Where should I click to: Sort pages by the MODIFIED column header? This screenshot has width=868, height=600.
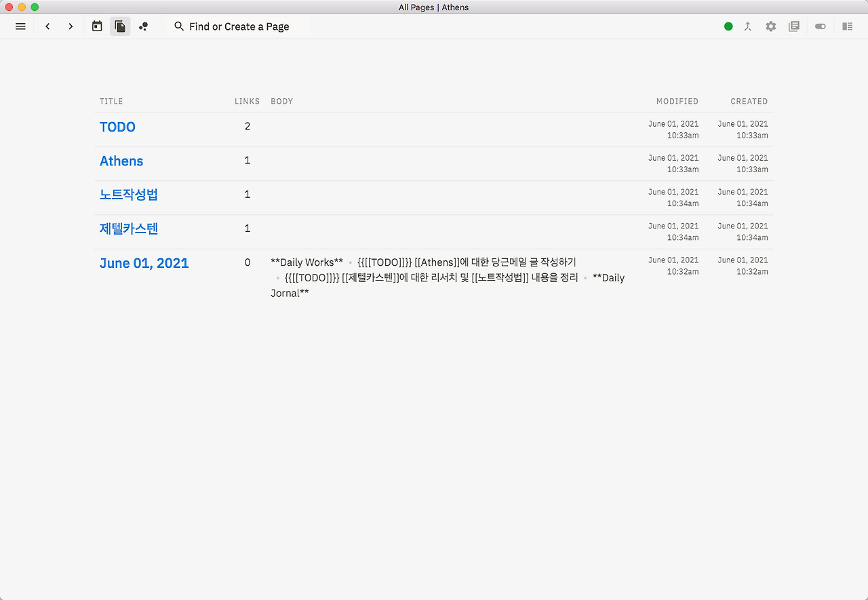tap(677, 102)
